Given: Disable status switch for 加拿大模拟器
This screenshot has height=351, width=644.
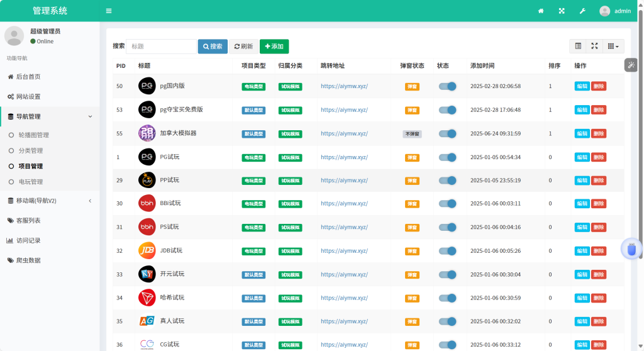Looking at the screenshot, I should (448, 133).
